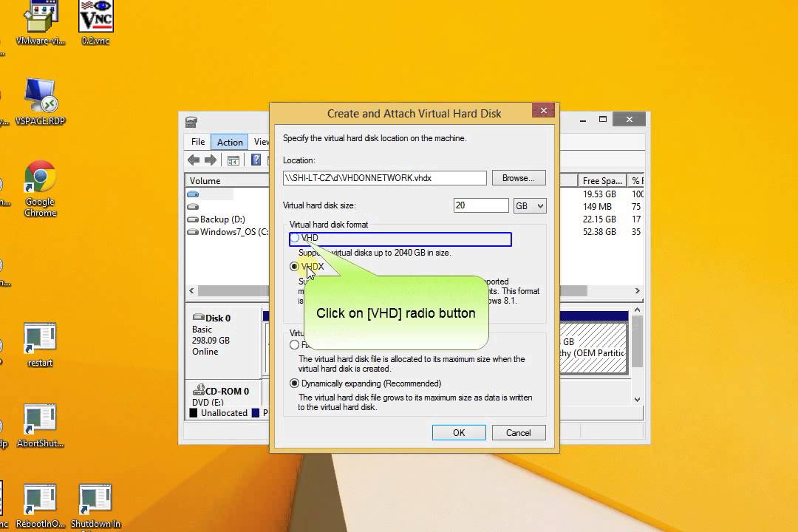This screenshot has height=532, width=798.
Task: Select first unnamed volume icon row
Action: coord(193,194)
